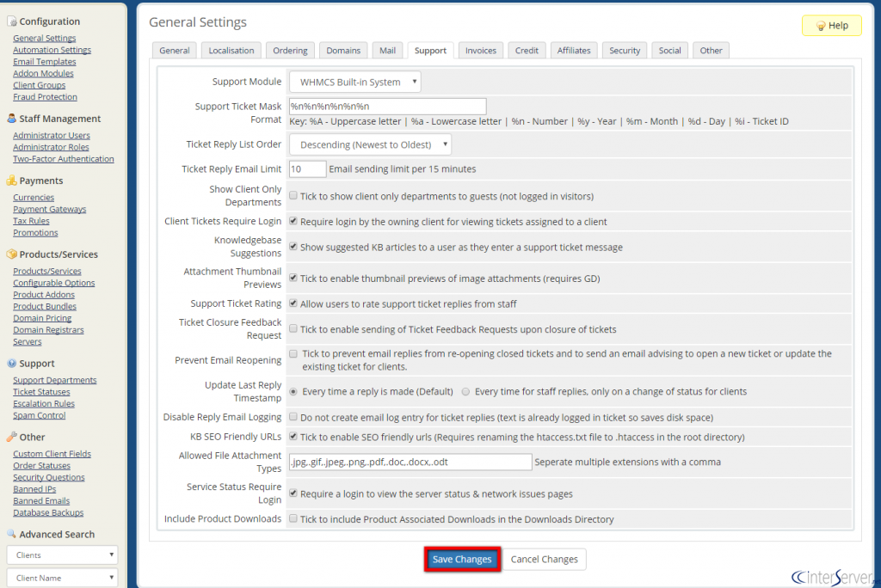Select 'Every time a reply is made' radio
This screenshot has width=881, height=588.
[x=293, y=391]
